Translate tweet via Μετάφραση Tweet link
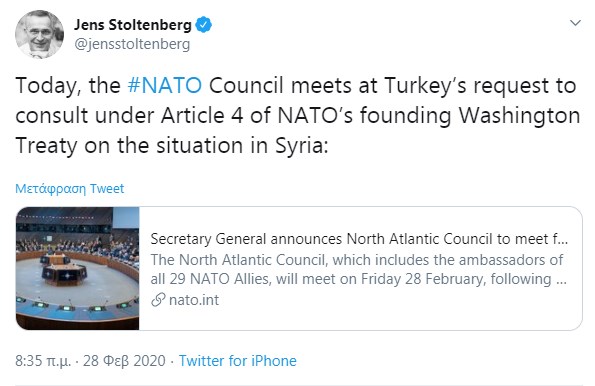This screenshot has height=386, width=595. pos(70,189)
